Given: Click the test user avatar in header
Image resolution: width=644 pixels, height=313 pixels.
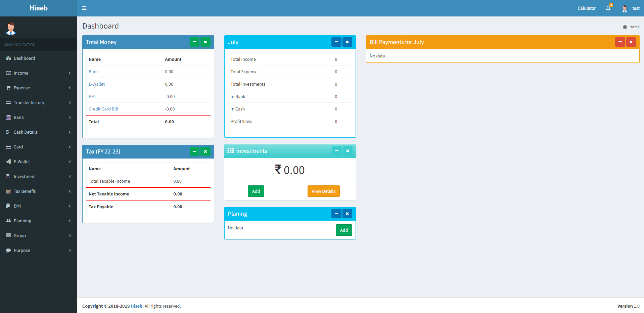Looking at the screenshot, I should (625, 8).
